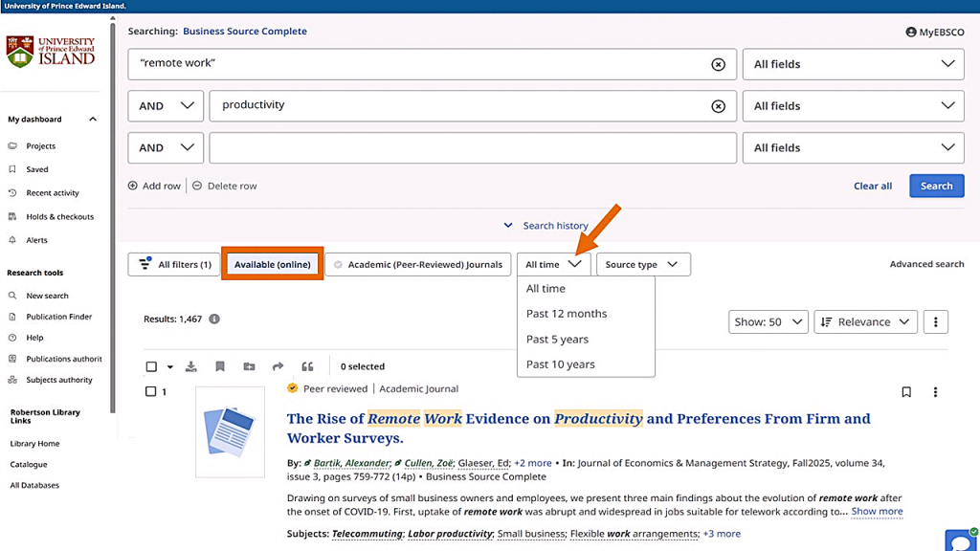This screenshot has width=980, height=551.
Task: Toggle Academic (Peer-Reviewed) Journals filter
Action: [x=416, y=265]
